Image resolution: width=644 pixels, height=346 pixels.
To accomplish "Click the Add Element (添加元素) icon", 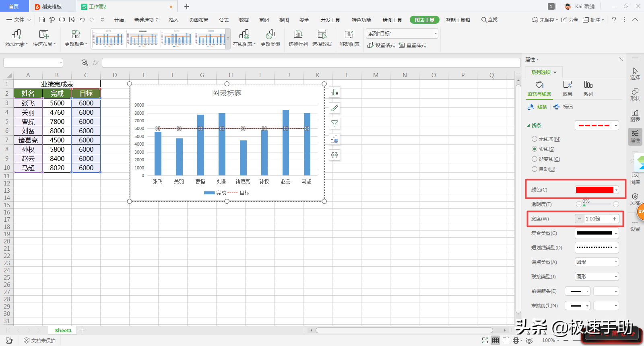I will [x=16, y=34].
